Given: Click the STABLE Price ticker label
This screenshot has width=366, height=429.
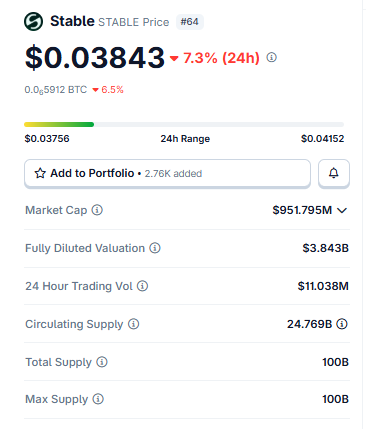Looking at the screenshot, I should tap(134, 22).
